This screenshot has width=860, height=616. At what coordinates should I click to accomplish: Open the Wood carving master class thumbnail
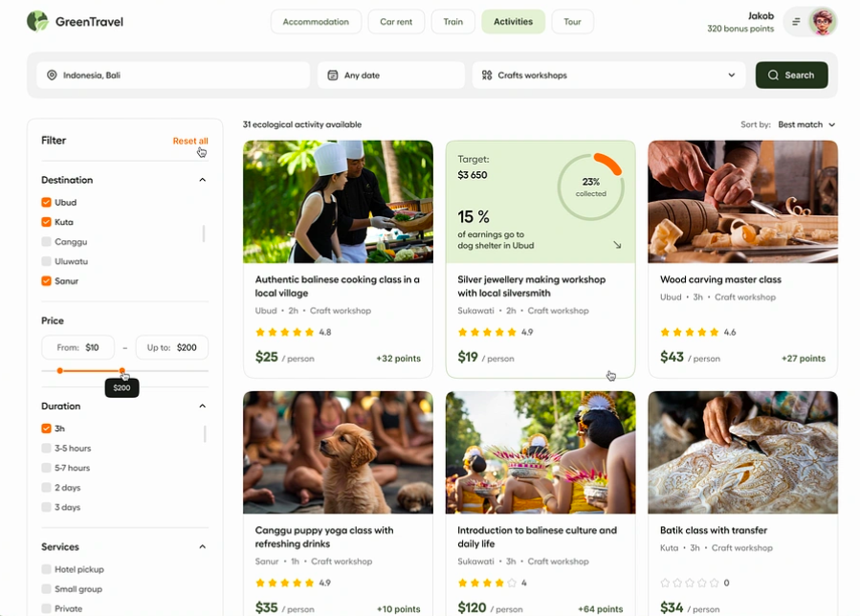tap(742, 202)
